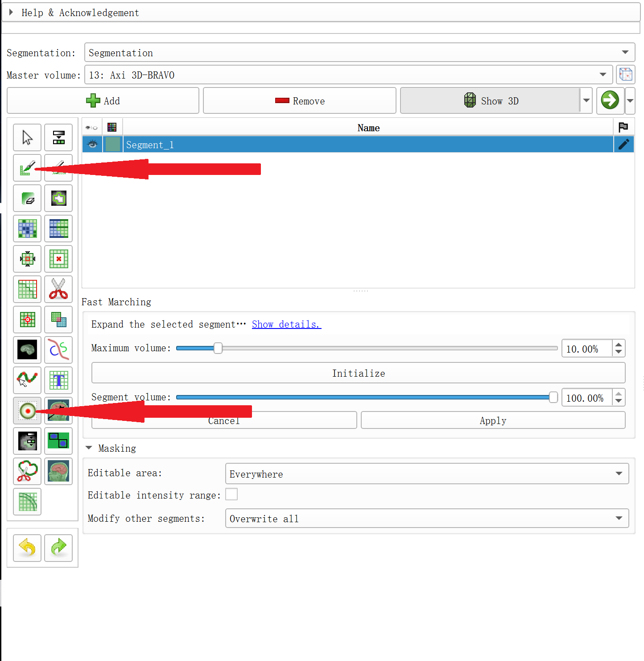
Task: Open the Show details link
Action: 286,324
